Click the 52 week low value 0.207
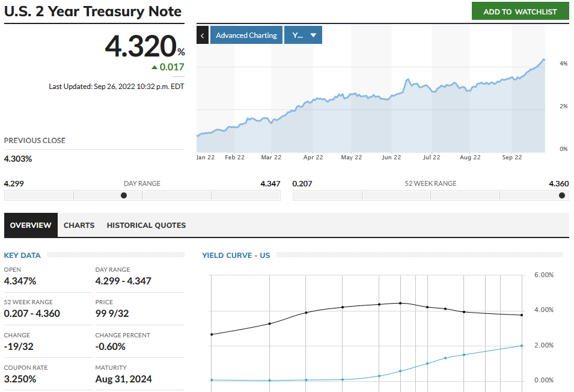 (x=302, y=184)
